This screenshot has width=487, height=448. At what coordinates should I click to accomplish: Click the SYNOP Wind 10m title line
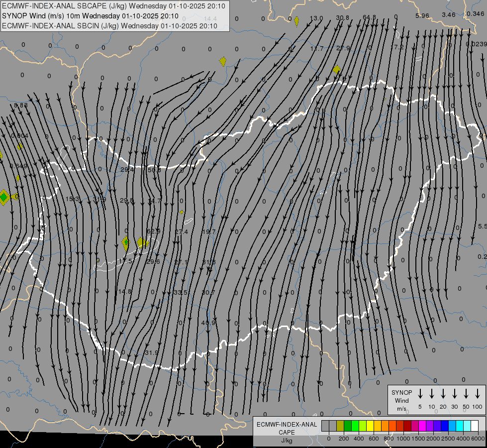click(90, 16)
